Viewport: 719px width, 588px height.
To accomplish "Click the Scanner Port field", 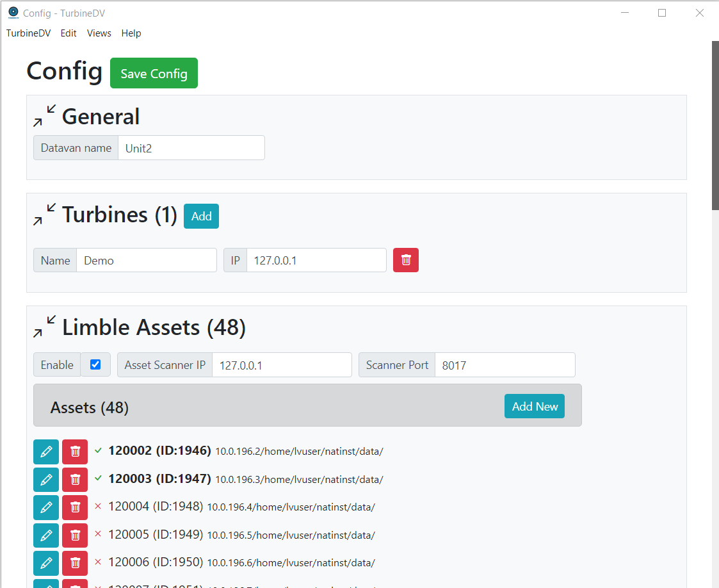I will (505, 365).
